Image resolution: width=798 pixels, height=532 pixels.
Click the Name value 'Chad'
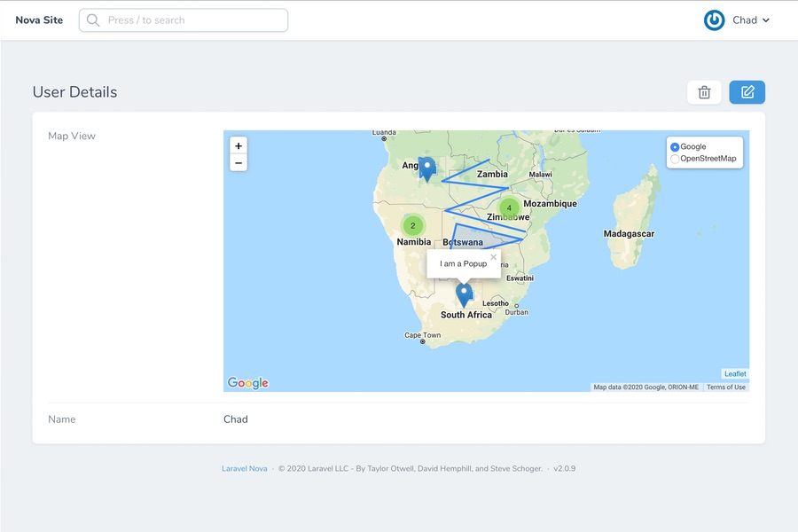(x=236, y=419)
